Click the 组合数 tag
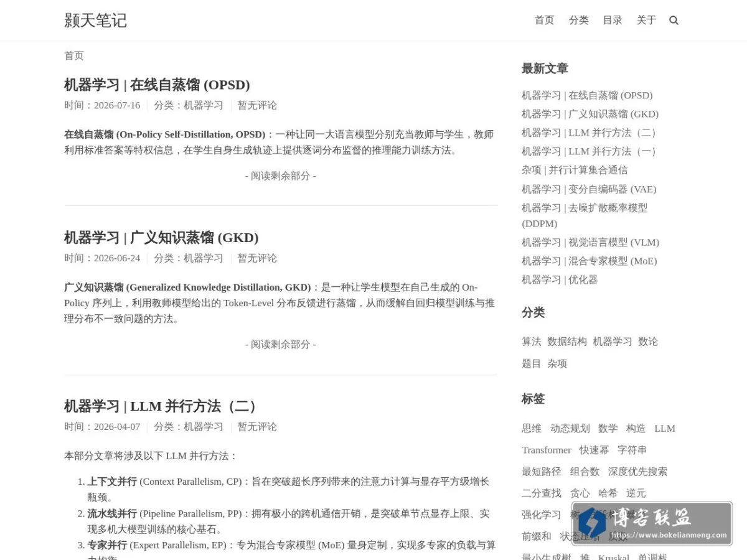This screenshot has height=560, width=747. tap(585, 472)
